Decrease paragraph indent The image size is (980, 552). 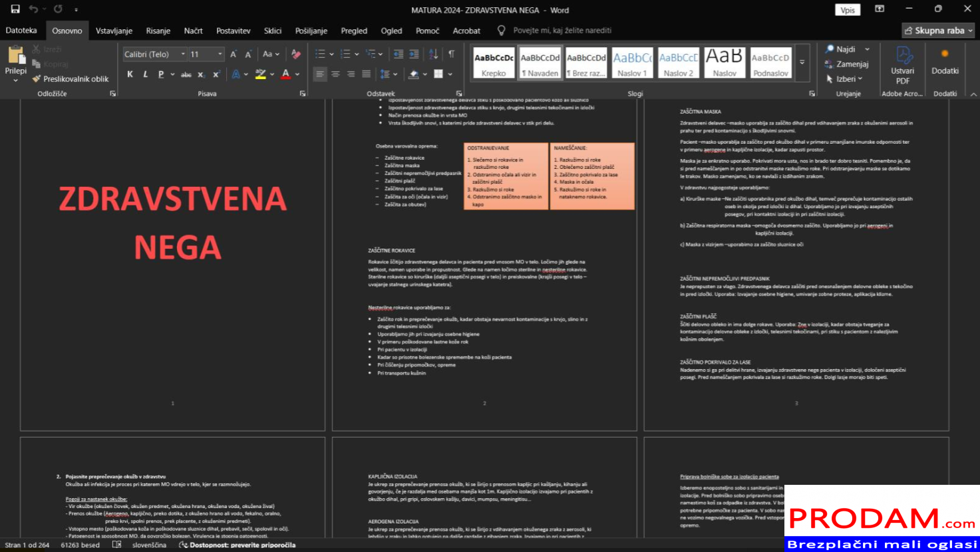pos(398,55)
